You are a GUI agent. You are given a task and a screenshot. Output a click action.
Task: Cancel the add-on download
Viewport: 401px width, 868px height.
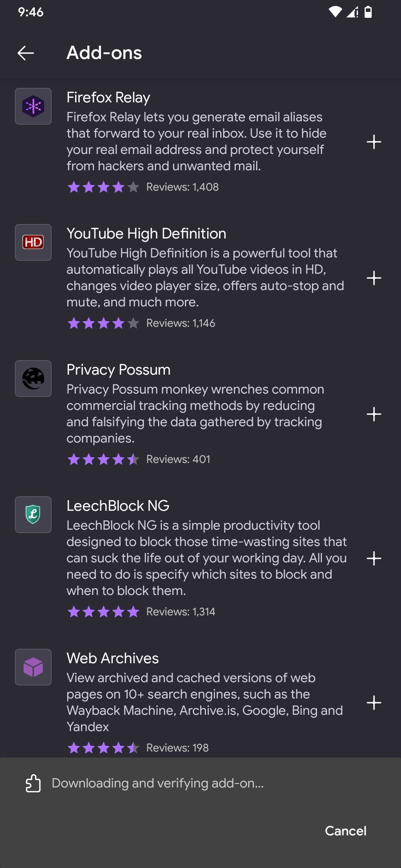coord(345,831)
